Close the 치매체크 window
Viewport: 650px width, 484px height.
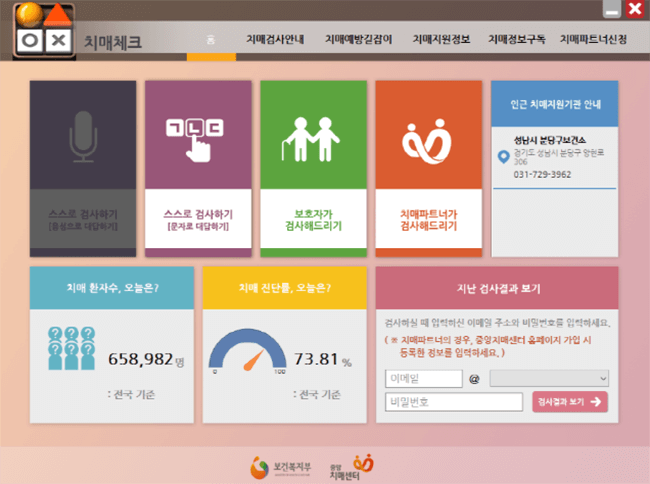635,9
